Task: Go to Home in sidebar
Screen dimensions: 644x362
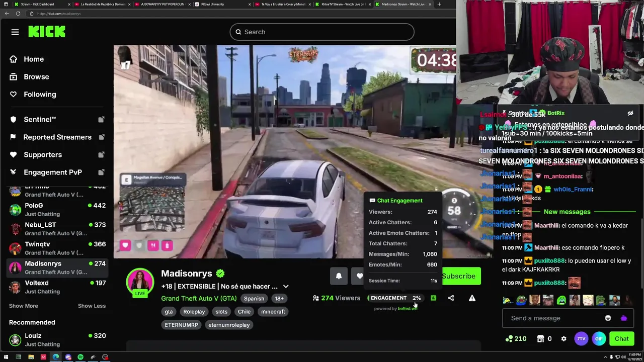Action: 34,59
